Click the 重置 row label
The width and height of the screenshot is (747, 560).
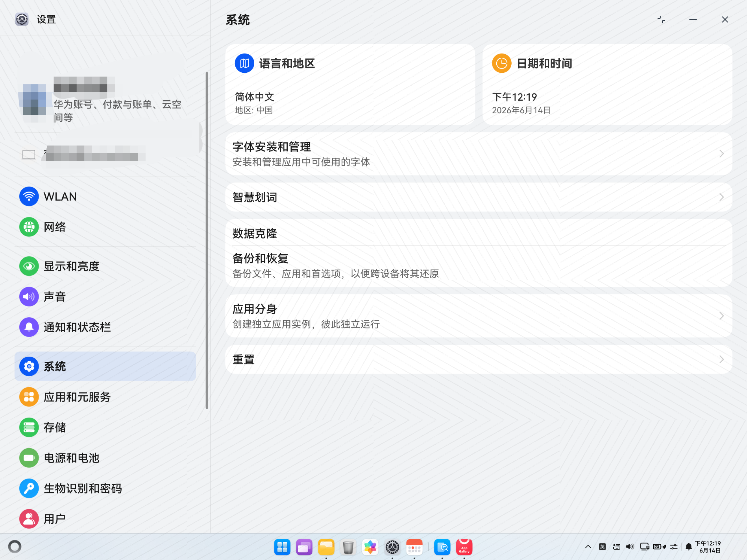pyautogui.click(x=243, y=360)
